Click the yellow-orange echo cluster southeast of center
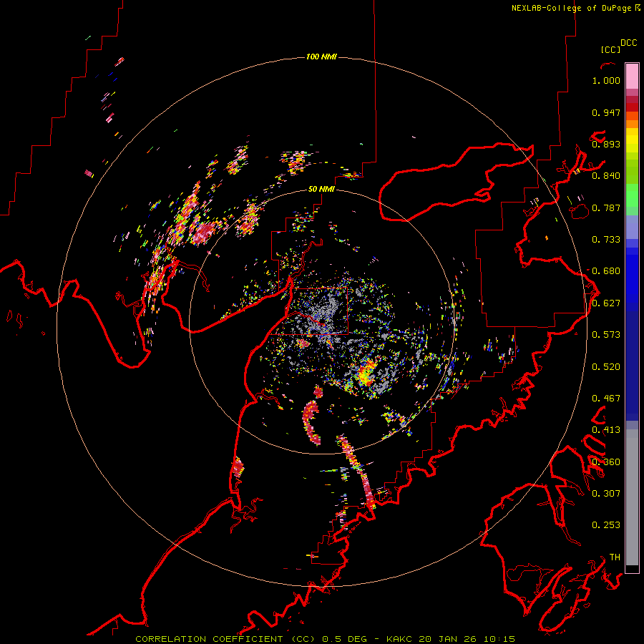 point(366,373)
